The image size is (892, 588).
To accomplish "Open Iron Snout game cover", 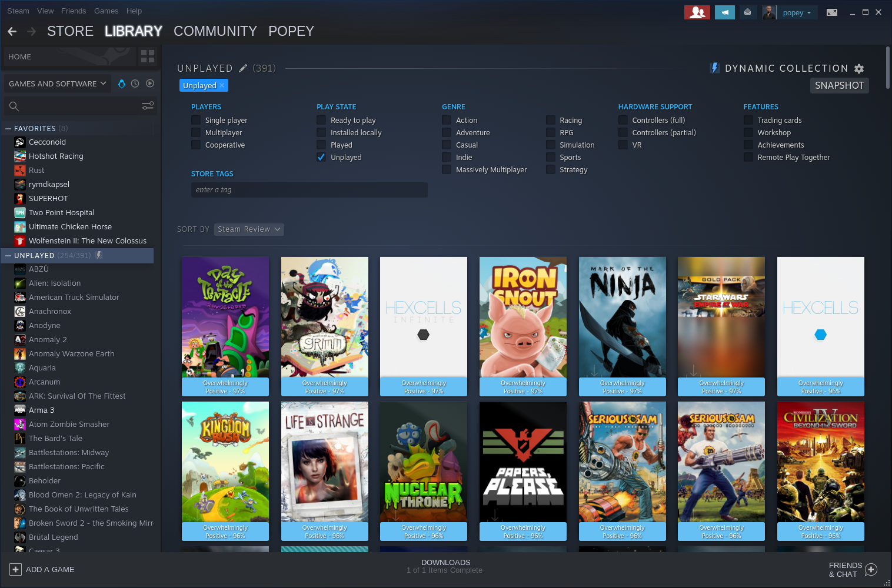I will 523,326.
